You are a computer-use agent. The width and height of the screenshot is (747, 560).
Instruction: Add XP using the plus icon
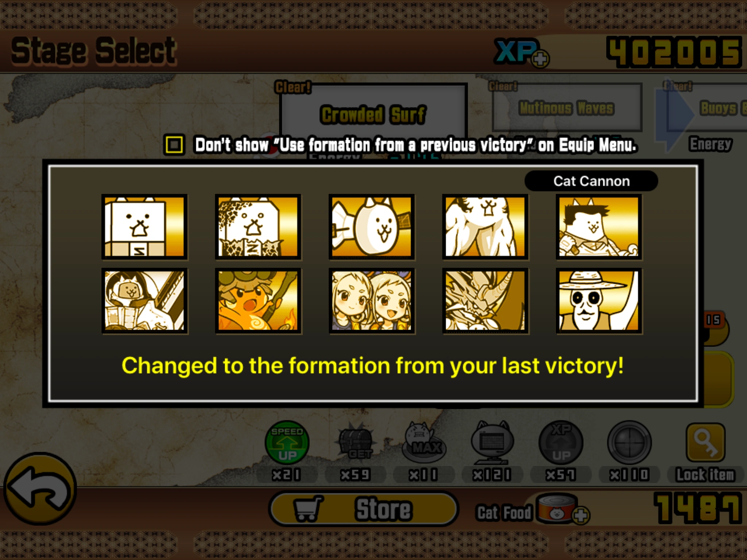tap(540, 59)
